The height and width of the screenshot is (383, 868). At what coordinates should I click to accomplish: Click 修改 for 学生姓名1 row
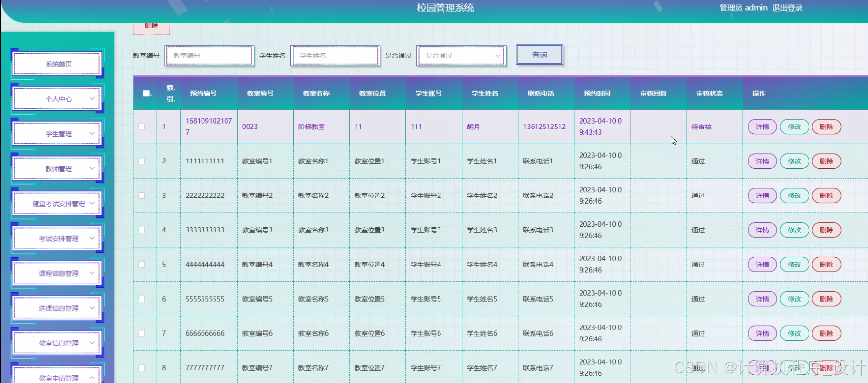794,161
